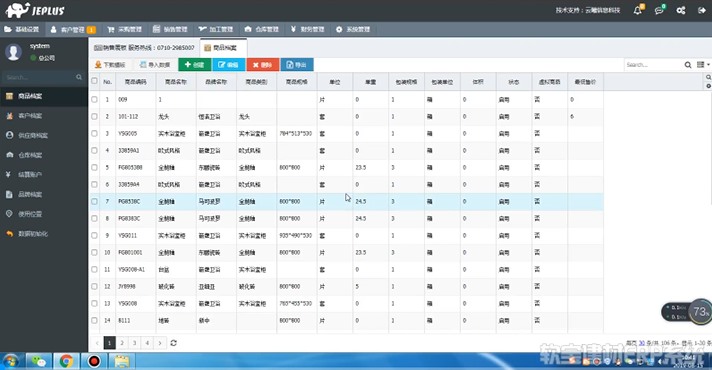The height and width of the screenshot is (370, 712).
Task: Check the row with code YSG005
Action: click(x=94, y=133)
